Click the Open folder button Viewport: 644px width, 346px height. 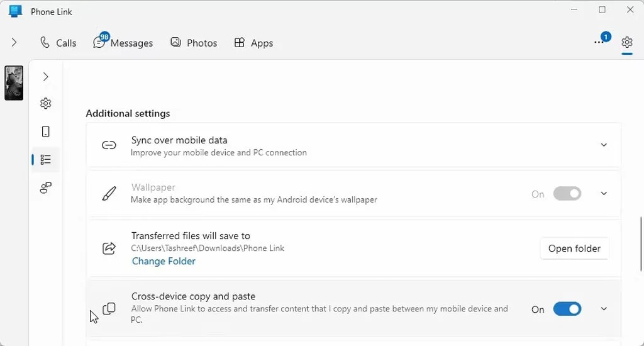click(x=574, y=248)
